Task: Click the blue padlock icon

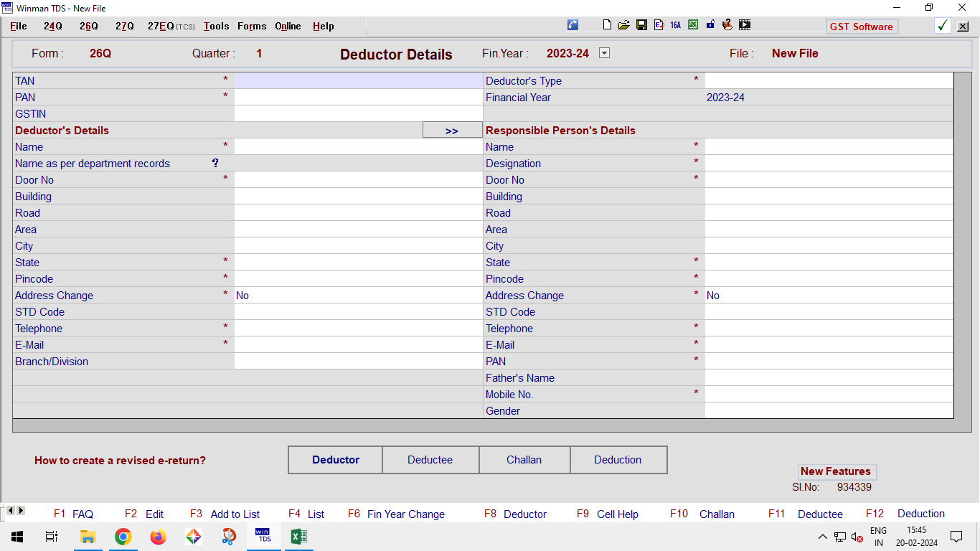Action: 710,25
